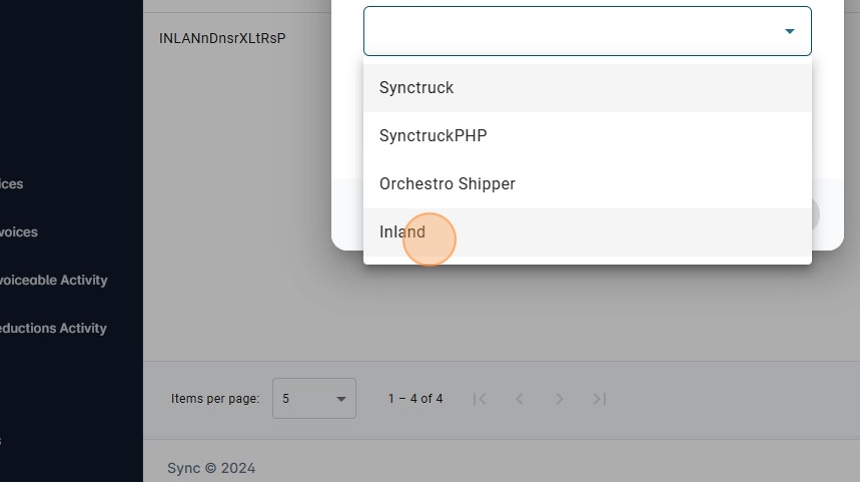Choose SynctruckPHP from the list
Screen dimensions: 860x482
587,136
